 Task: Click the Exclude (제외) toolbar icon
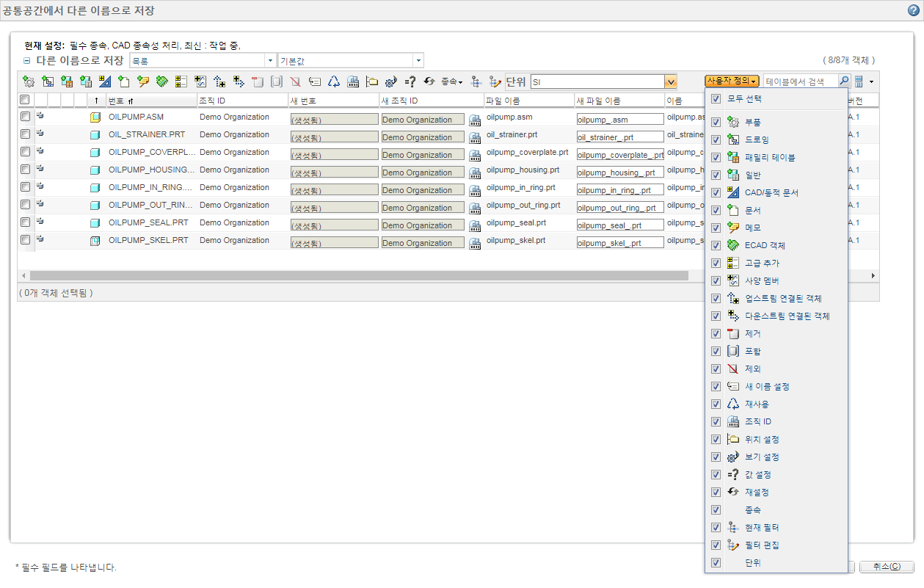pyautogui.click(x=296, y=81)
